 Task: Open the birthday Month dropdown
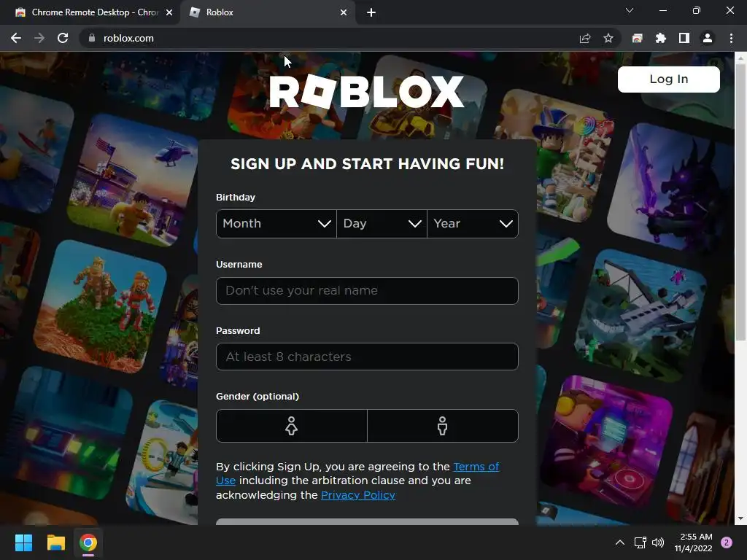pyautogui.click(x=276, y=224)
